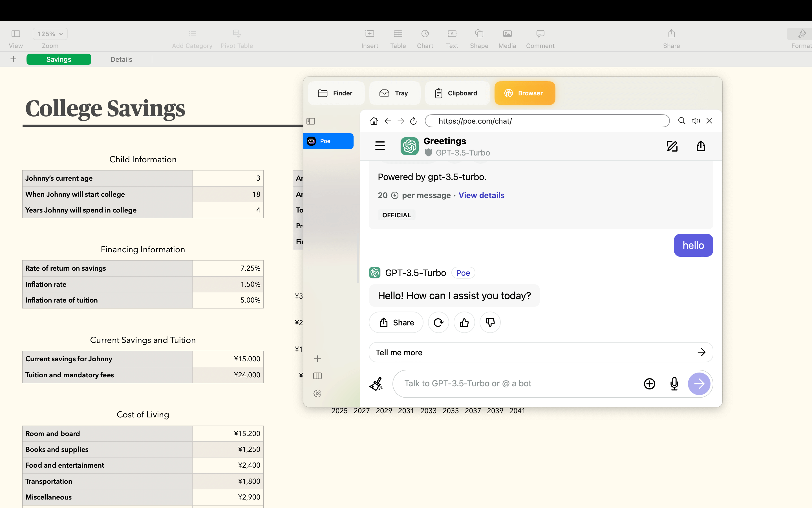The width and height of the screenshot is (812, 508).
Task: Attach a file with the plus-circle icon
Action: pyautogui.click(x=649, y=384)
